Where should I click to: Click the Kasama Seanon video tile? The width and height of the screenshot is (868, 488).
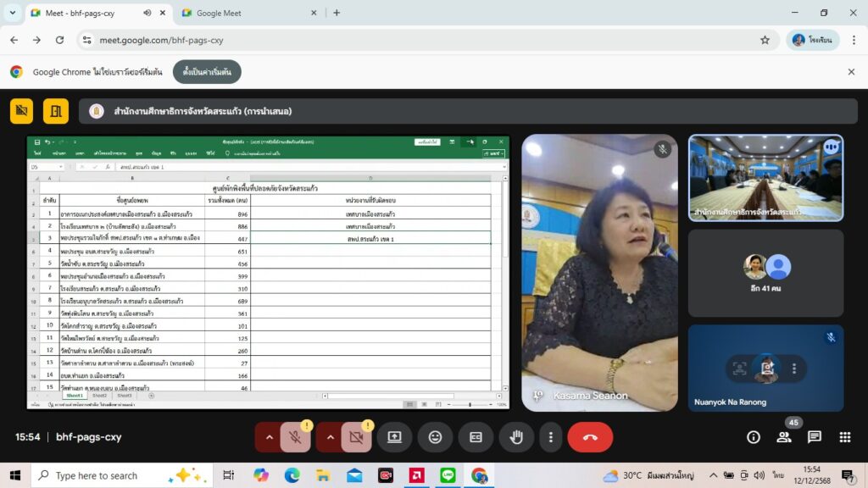599,273
